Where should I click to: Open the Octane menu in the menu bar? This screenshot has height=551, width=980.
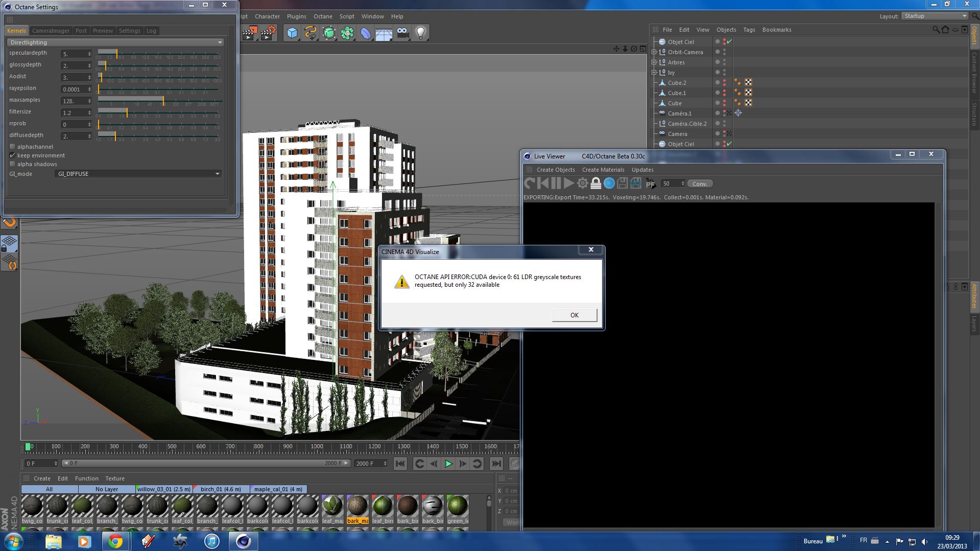click(x=323, y=16)
